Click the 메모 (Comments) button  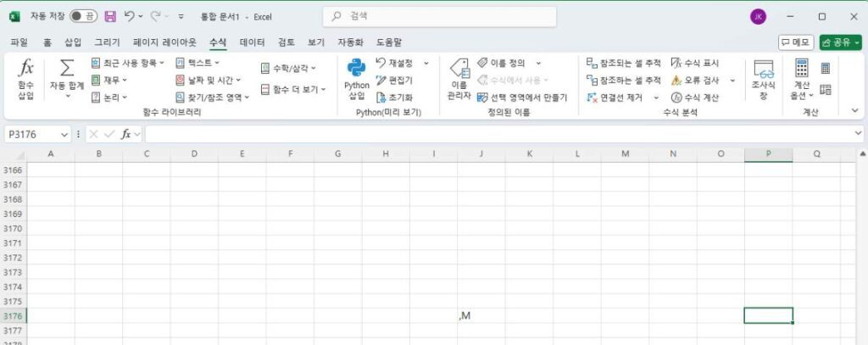pos(796,42)
